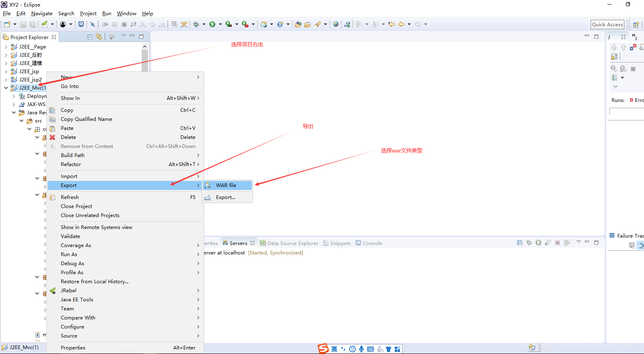This screenshot has height=354, width=644.
Task: Click the microphone icon in the IME bar
Action: [x=361, y=349]
